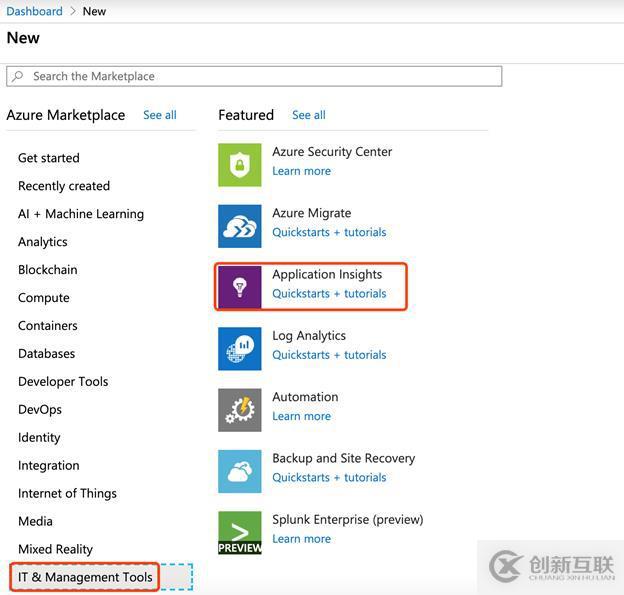Open Quickstarts + tutorials for Backup and Site Recovery
This screenshot has height=595, width=624.
click(x=329, y=478)
